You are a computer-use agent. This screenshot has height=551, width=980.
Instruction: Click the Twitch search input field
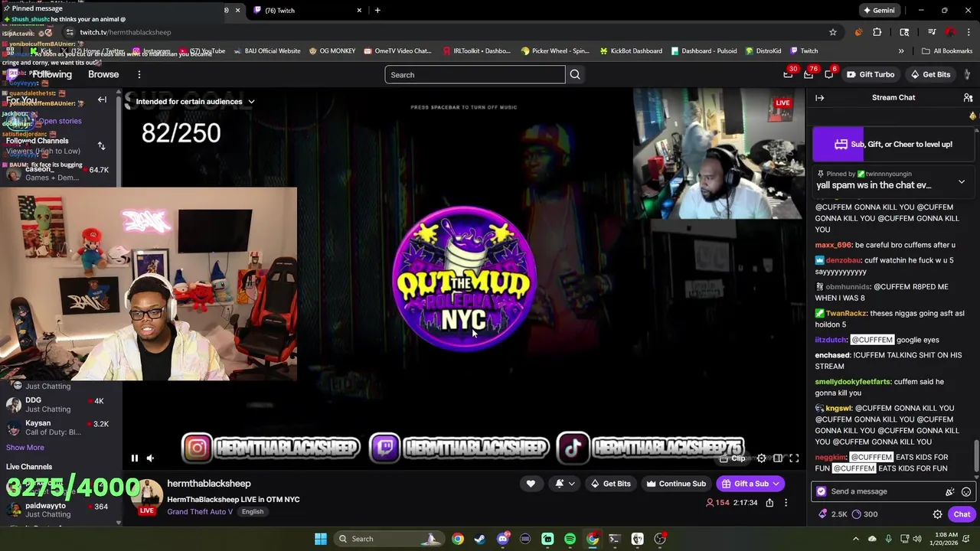[x=475, y=74]
